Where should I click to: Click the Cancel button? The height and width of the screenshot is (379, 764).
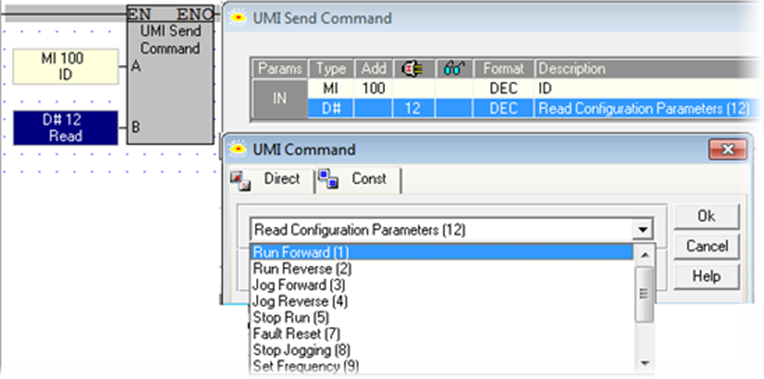[x=706, y=246]
